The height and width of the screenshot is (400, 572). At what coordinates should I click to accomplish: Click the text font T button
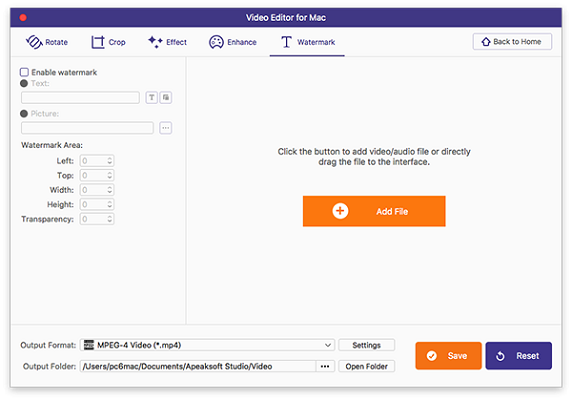[x=151, y=97]
